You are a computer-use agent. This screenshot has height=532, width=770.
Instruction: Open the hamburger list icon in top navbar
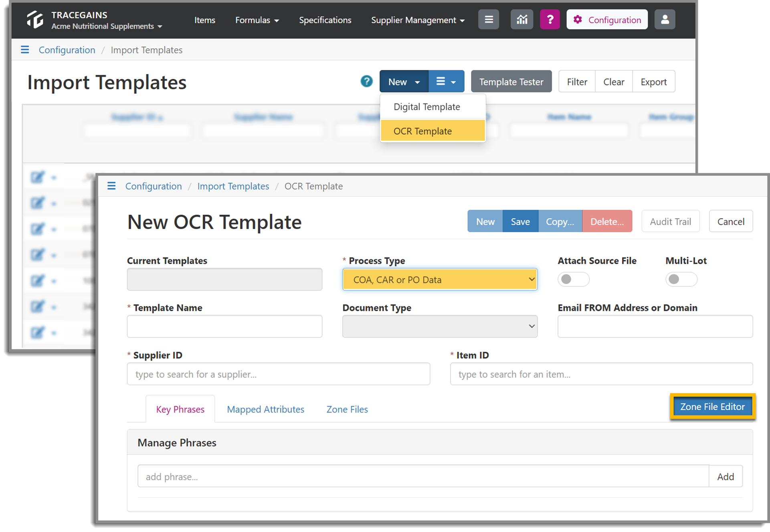pos(489,20)
